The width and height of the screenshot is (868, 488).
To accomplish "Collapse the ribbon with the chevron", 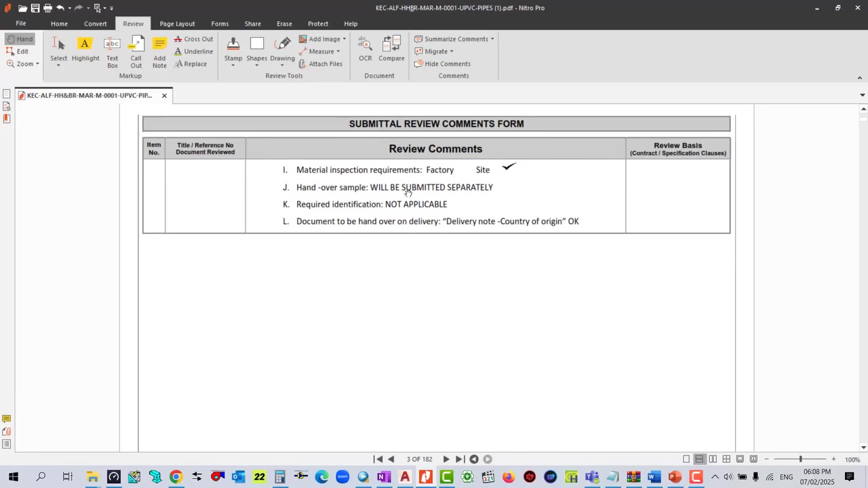I will 859,78.
